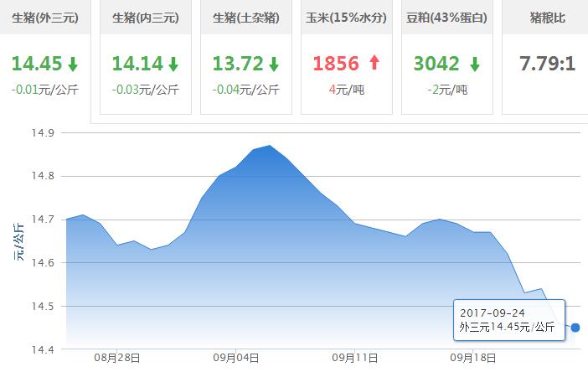Click the 2017-09-24 price tooltip

tap(508, 319)
